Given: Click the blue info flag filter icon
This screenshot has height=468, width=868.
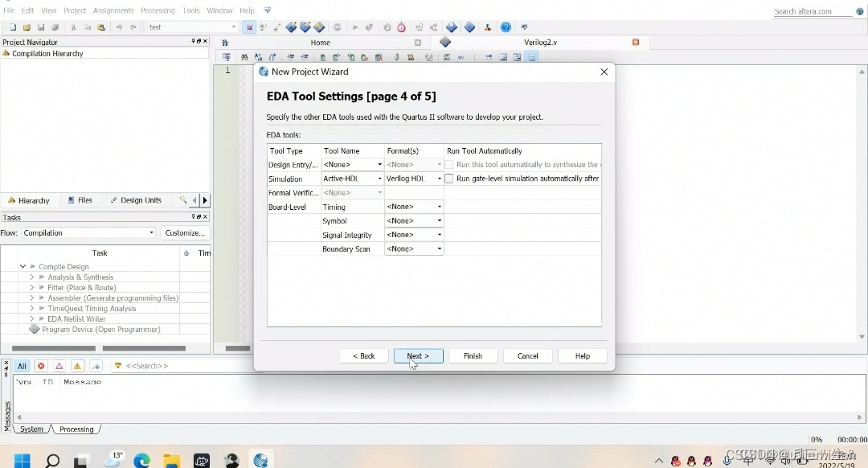Looking at the screenshot, I should (x=96, y=366).
